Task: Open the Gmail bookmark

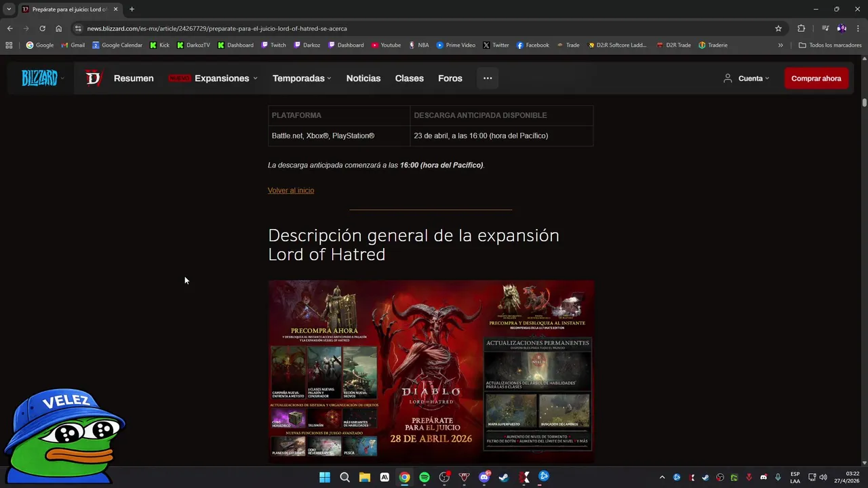Action: [x=73, y=45]
